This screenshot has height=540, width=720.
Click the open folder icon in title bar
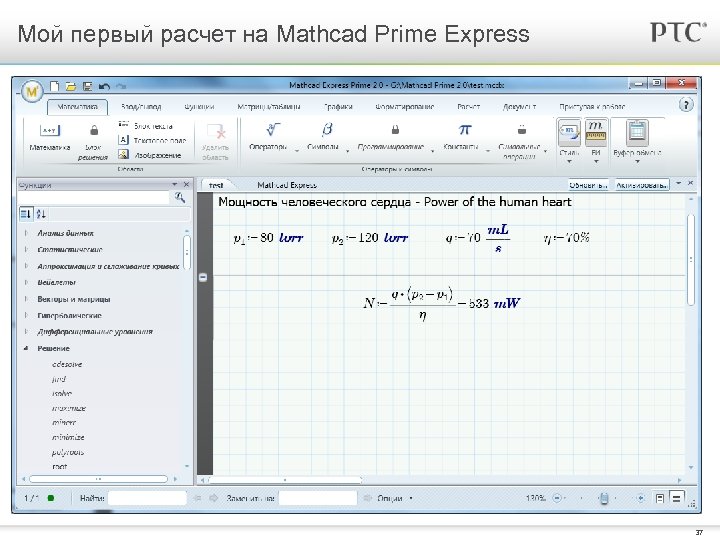point(70,86)
